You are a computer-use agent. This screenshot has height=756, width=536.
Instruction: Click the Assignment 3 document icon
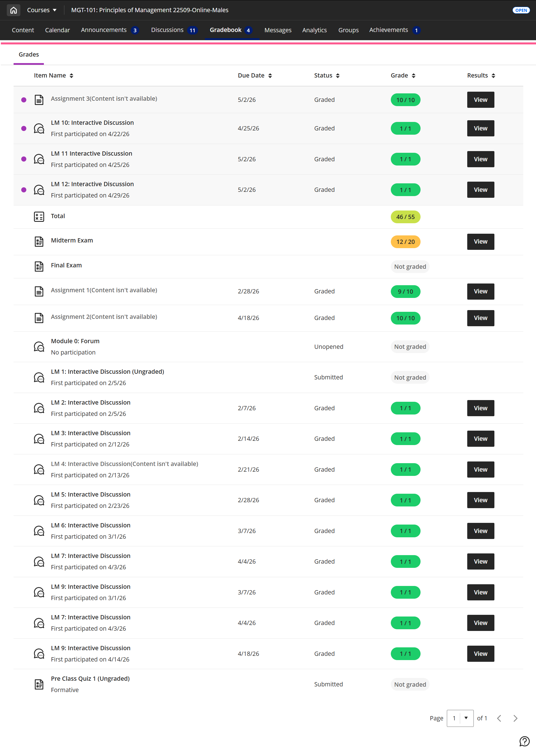pyautogui.click(x=39, y=100)
